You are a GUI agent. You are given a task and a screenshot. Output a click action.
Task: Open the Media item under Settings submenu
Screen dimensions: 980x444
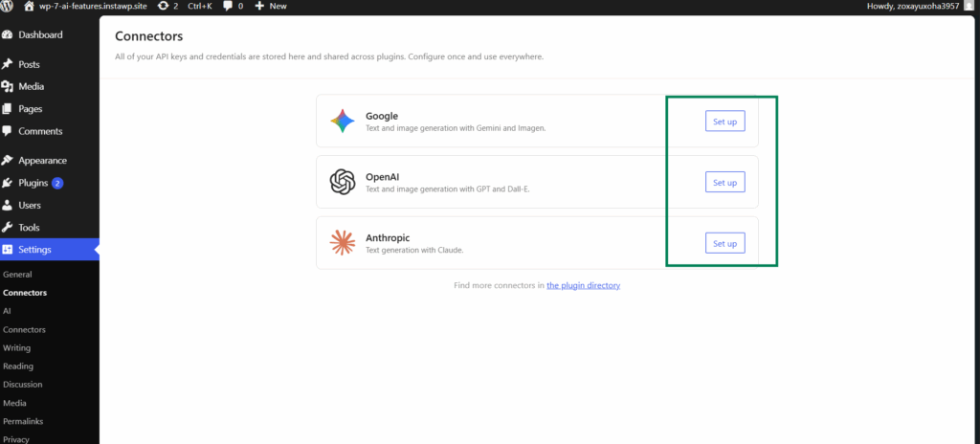[x=14, y=404]
